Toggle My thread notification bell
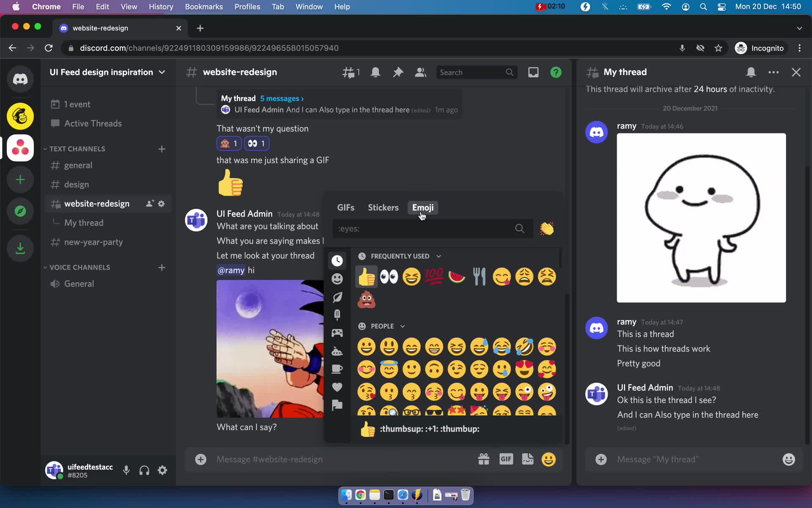This screenshot has width=812, height=508. [751, 72]
